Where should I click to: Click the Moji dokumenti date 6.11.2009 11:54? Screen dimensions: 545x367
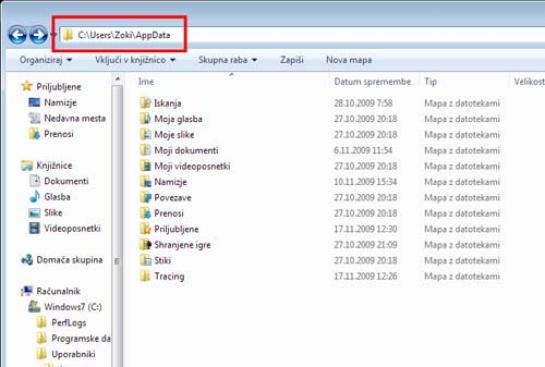pyautogui.click(x=363, y=150)
